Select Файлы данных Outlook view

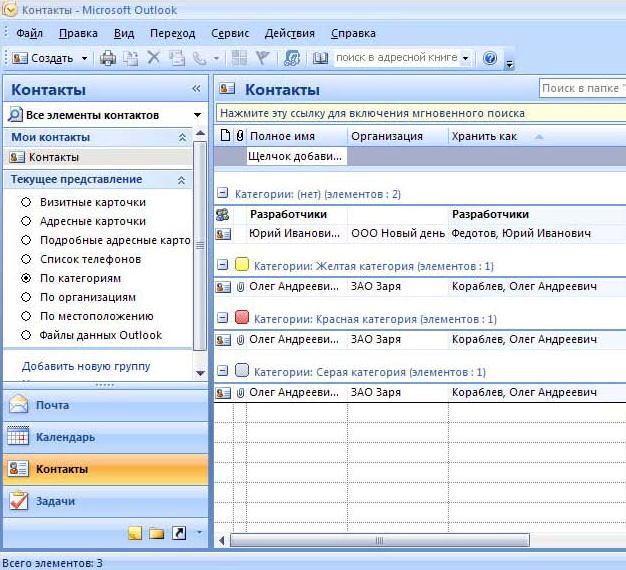coord(26,335)
